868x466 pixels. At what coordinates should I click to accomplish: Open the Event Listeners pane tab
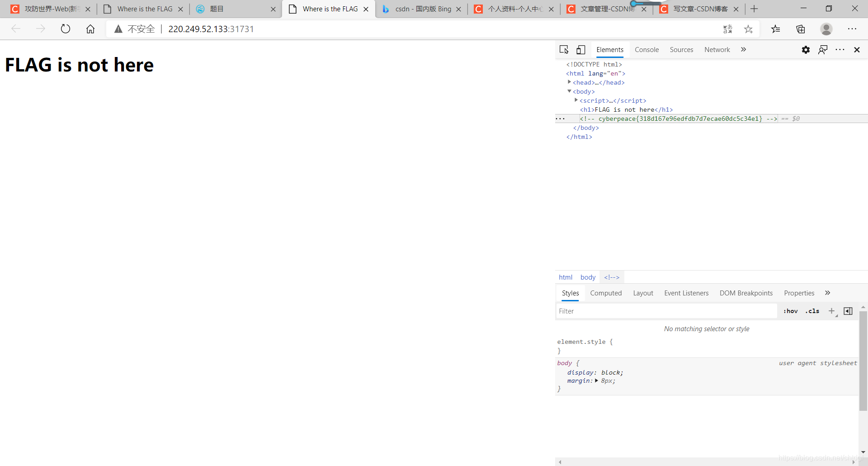coord(686,293)
